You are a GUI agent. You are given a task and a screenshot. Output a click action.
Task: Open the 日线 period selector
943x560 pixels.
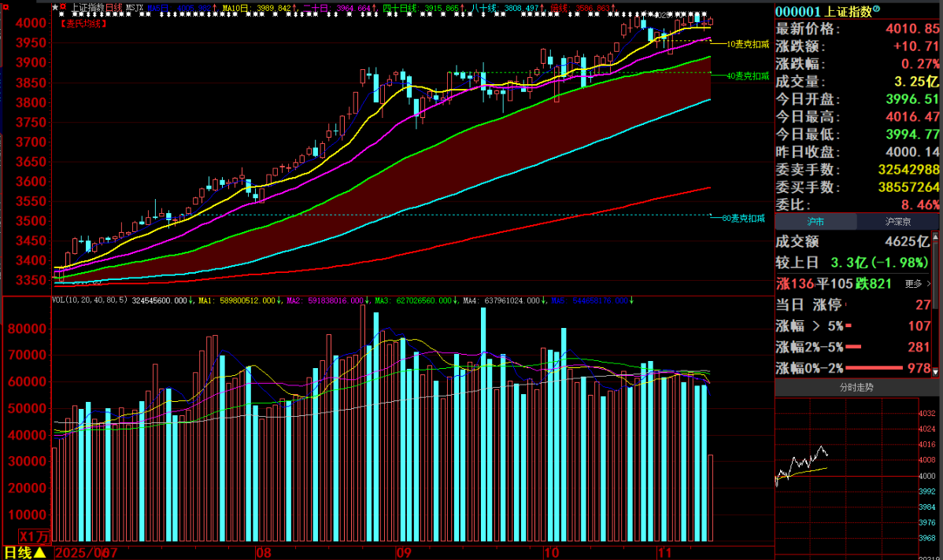(x=24, y=552)
